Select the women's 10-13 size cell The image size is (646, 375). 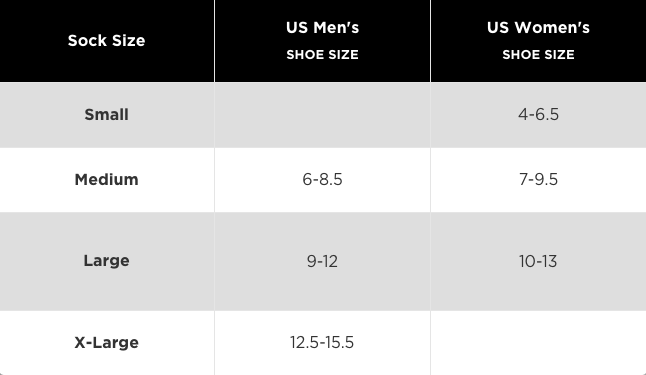click(538, 261)
